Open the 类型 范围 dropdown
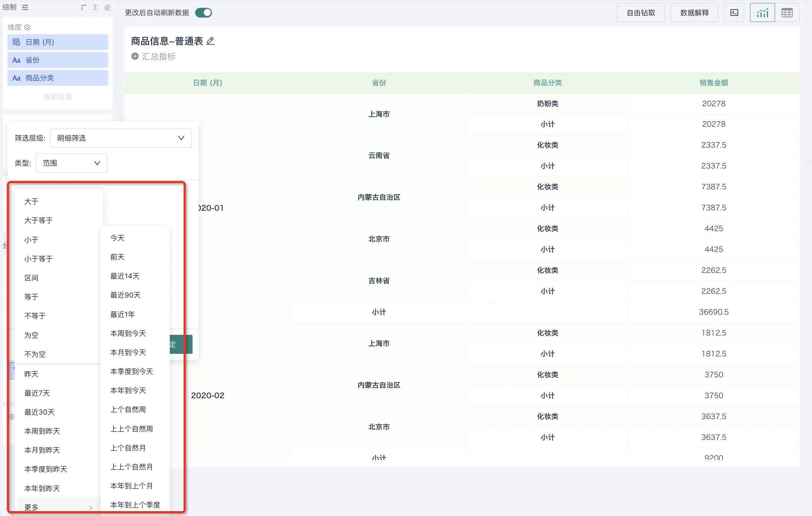The image size is (812, 516). click(71, 163)
